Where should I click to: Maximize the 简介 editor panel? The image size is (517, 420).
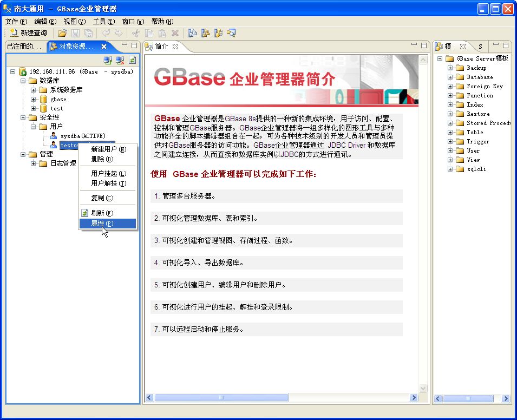(424, 45)
